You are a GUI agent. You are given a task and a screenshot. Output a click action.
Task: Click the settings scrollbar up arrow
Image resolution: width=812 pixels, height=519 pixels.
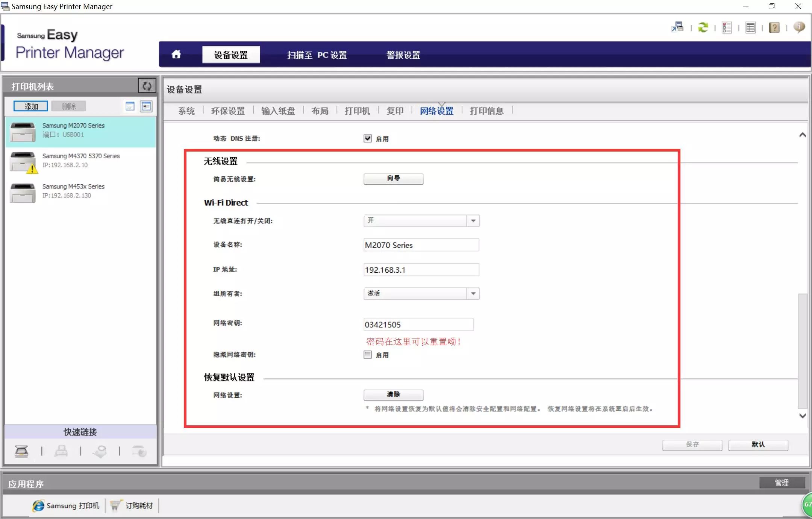pos(802,135)
